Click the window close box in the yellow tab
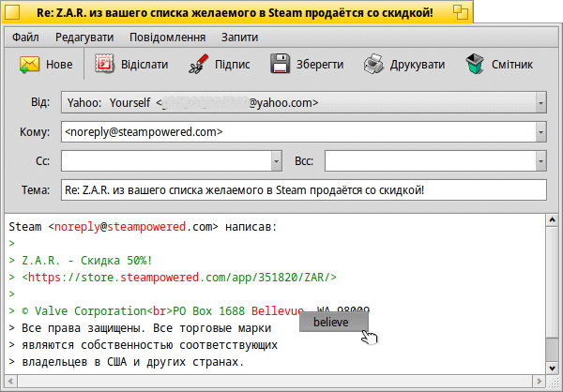This screenshot has height=392, width=563. pos(12,13)
